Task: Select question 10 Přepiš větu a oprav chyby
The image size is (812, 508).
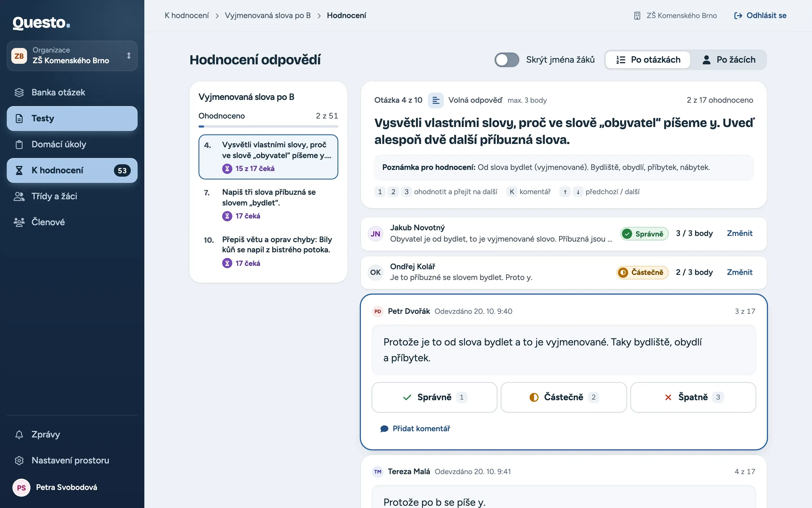Action: 268,251
